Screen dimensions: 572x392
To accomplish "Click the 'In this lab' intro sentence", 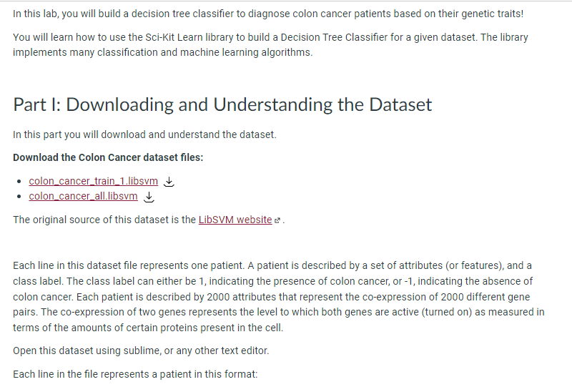I will (x=268, y=14).
